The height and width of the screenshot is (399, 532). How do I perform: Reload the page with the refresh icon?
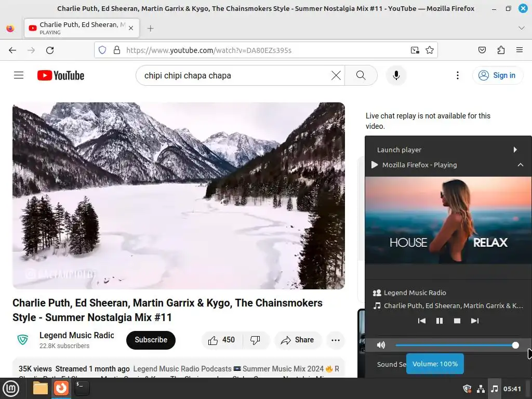[50, 50]
